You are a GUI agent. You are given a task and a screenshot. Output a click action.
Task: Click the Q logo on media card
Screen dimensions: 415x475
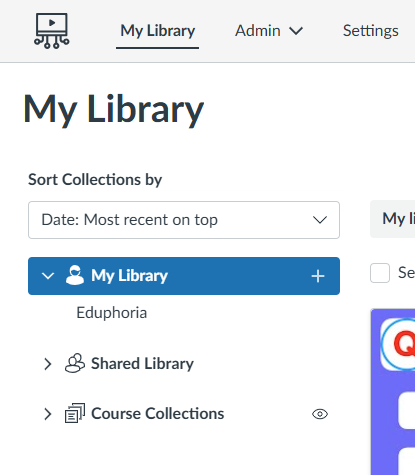[x=398, y=344]
